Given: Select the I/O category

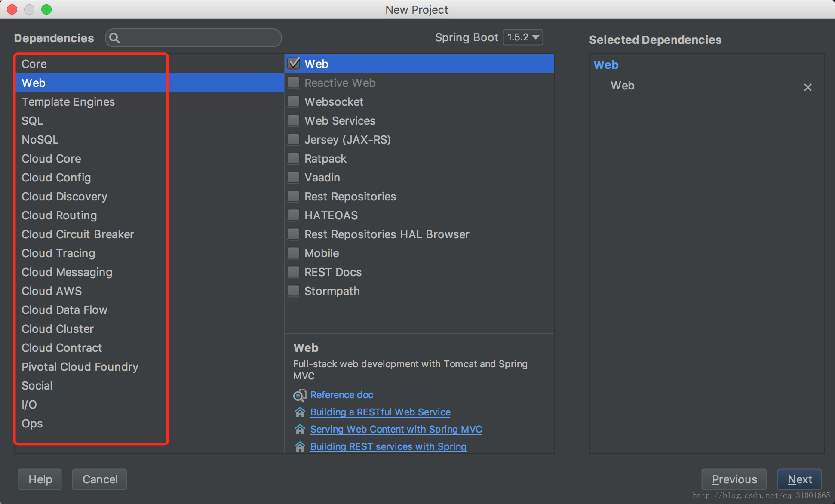Looking at the screenshot, I should (149, 404).
